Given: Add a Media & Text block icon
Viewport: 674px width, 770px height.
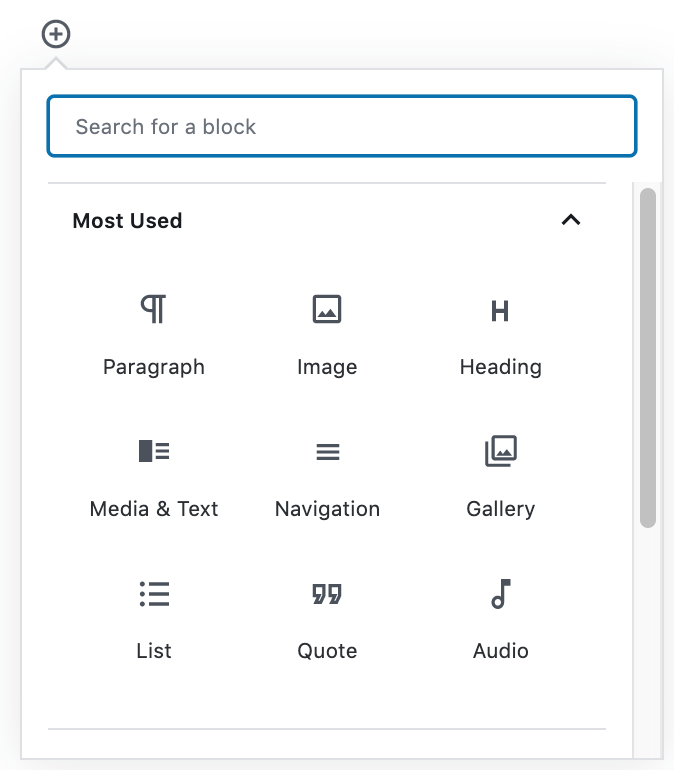Looking at the screenshot, I should (x=154, y=451).
